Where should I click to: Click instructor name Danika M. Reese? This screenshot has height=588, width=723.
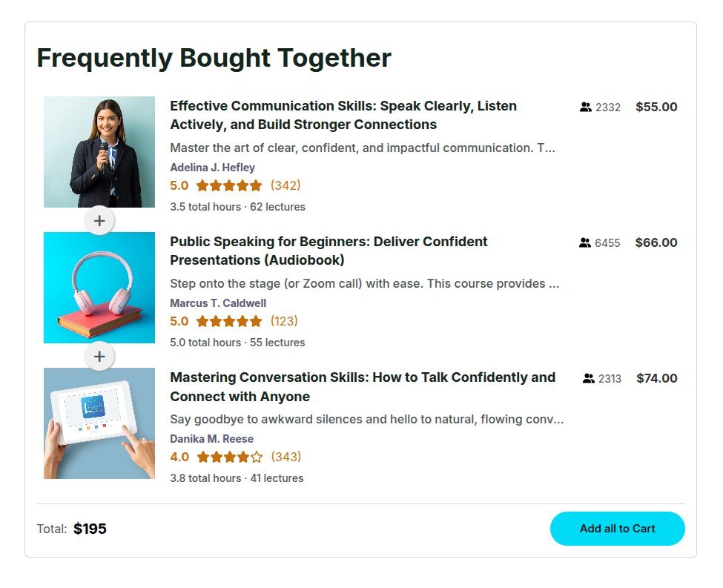pos(211,439)
